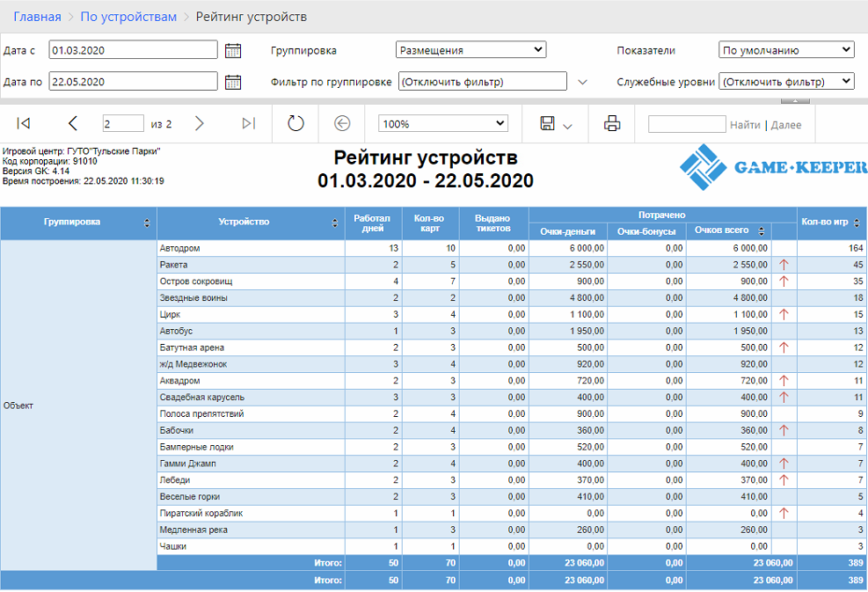868x592 pixels.
Task: Click Работал дней column header
Action: 374,223
